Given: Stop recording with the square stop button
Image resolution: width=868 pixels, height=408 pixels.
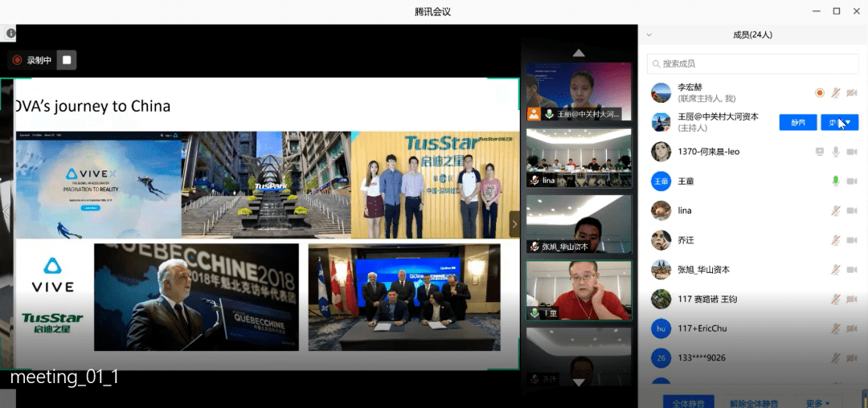Looking at the screenshot, I should tap(67, 60).
